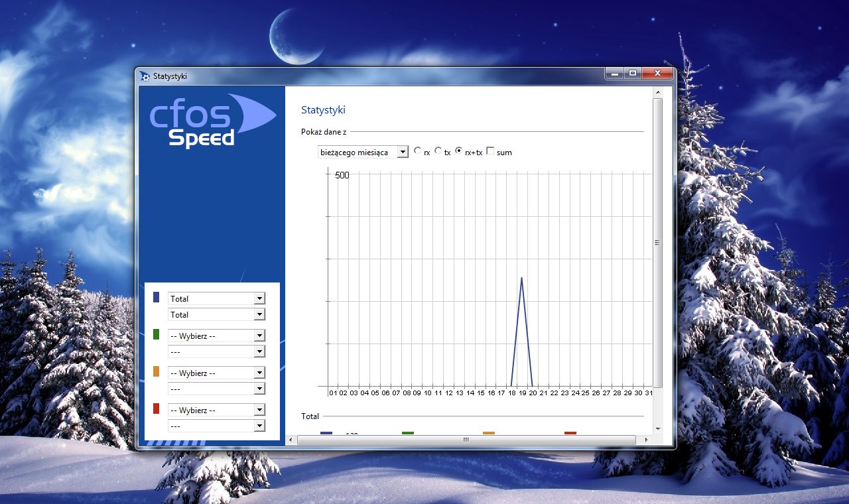Image resolution: width=849 pixels, height=504 pixels.
Task: Click the cfosSpeed icon in the title bar
Action: pyautogui.click(x=145, y=76)
